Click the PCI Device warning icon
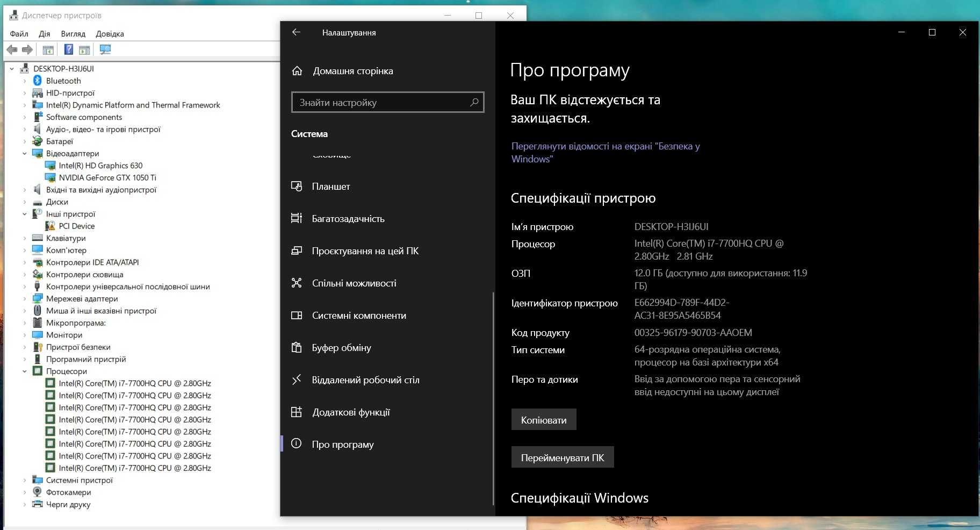This screenshot has height=530, width=980. (50, 226)
